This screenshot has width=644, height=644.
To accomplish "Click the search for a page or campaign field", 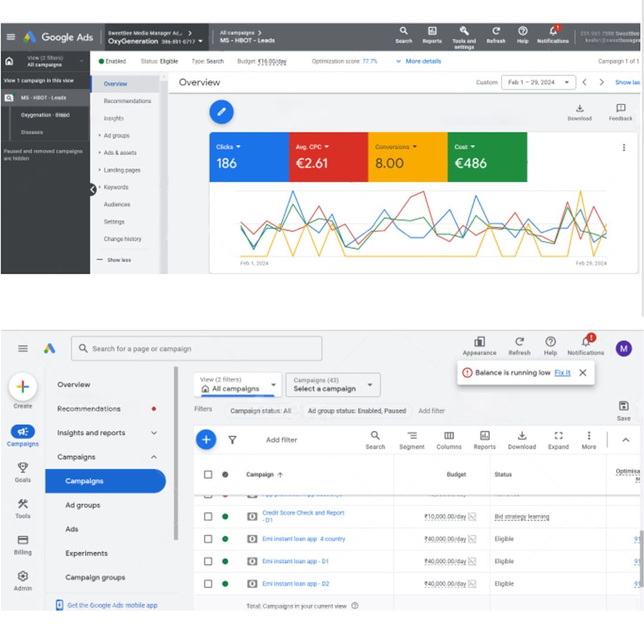I will [x=197, y=349].
